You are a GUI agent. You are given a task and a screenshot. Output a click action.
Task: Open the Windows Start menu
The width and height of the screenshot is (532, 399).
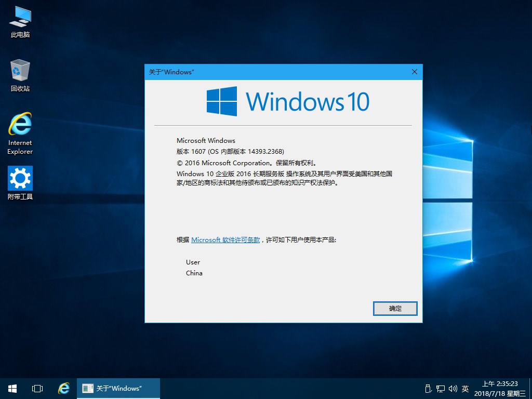pyautogui.click(x=12, y=389)
